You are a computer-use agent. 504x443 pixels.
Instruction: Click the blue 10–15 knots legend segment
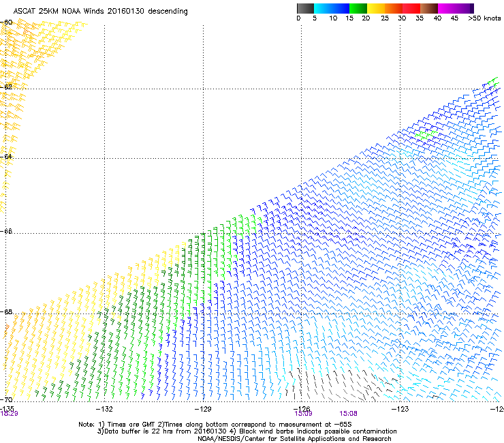[341, 8]
